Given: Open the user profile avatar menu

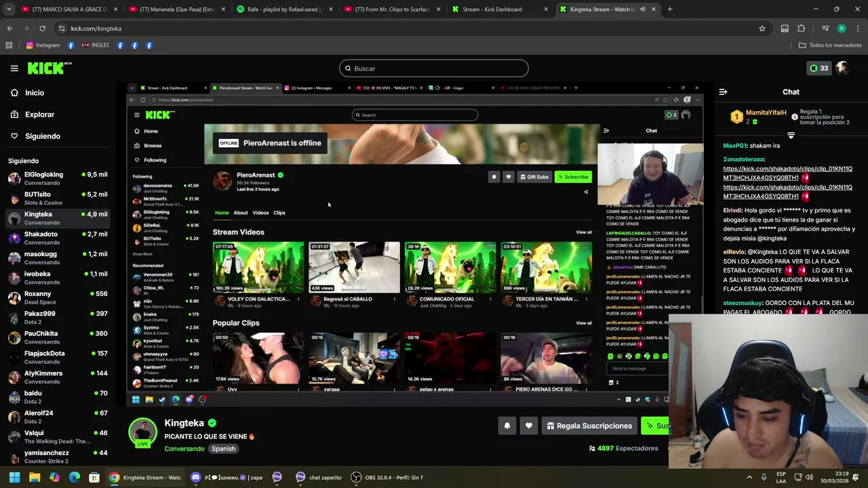Looking at the screenshot, I should coord(843,68).
